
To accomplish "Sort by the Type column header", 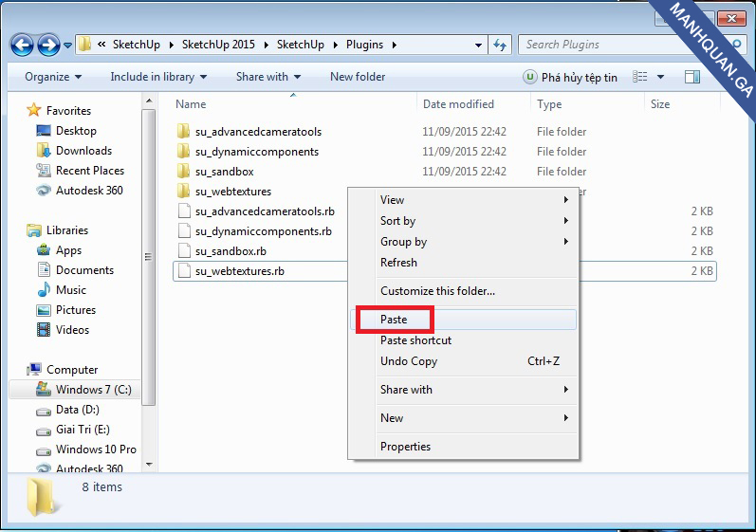I will click(x=549, y=104).
